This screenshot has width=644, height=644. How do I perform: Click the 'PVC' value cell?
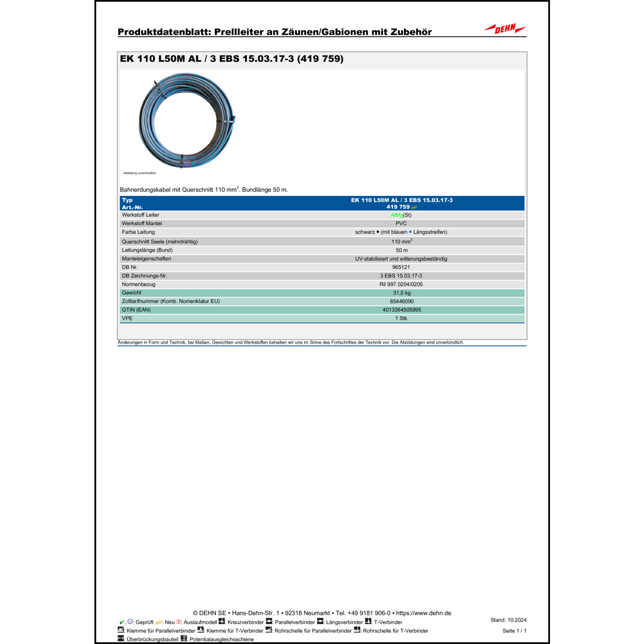pyautogui.click(x=401, y=224)
